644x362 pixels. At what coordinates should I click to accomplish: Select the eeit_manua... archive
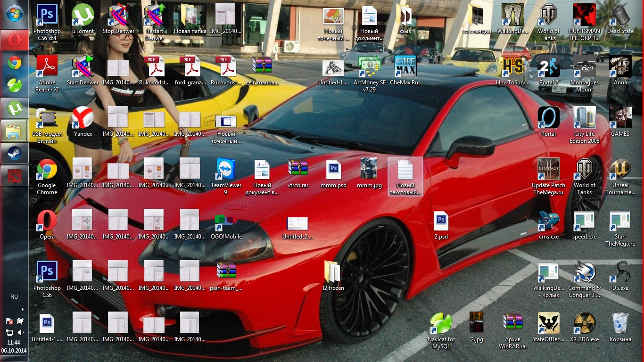pyautogui.click(x=262, y=70)
